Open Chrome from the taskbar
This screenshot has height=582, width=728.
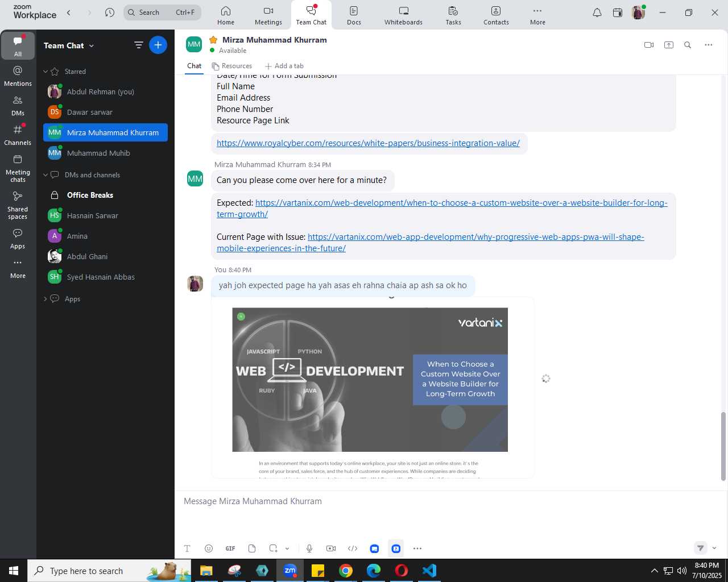click(346, 571)
